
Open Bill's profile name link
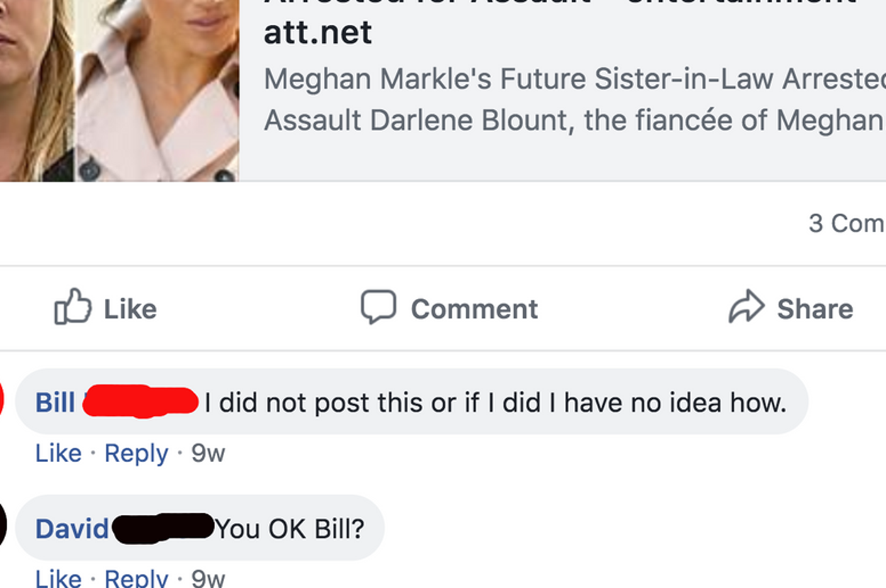tap(55, 402)
